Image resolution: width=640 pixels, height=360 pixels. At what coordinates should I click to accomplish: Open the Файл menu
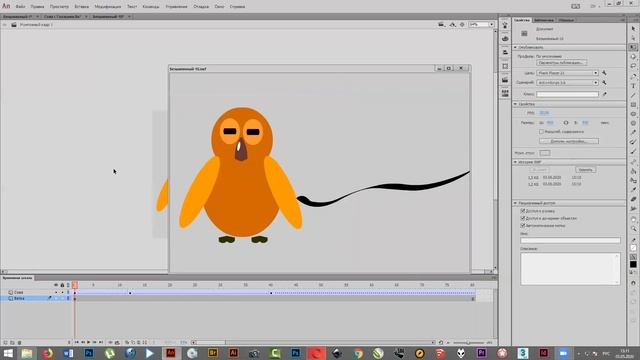[x=20, y=7]
